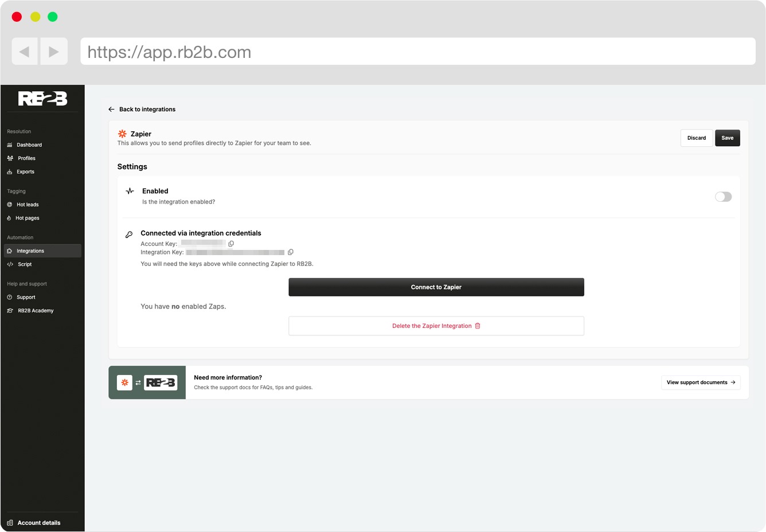
Task: Copy the Integration Key with its copy icon
Action: [291, 252]
